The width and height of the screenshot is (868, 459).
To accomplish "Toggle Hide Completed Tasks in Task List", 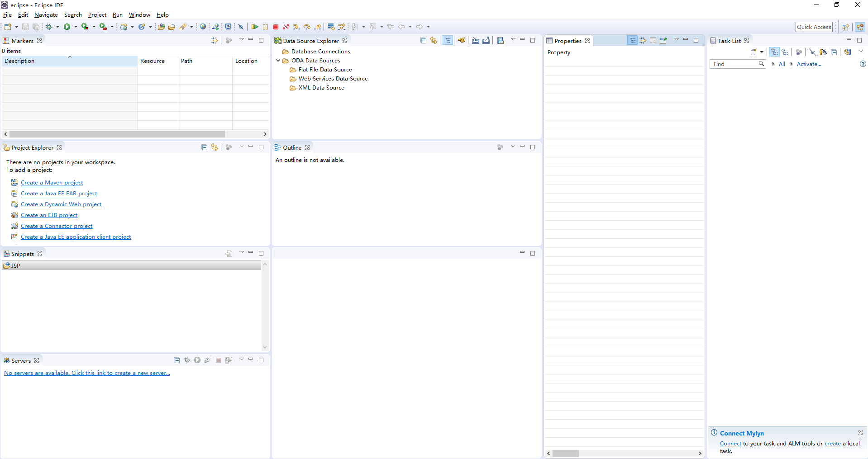I will tap(813, 52).
